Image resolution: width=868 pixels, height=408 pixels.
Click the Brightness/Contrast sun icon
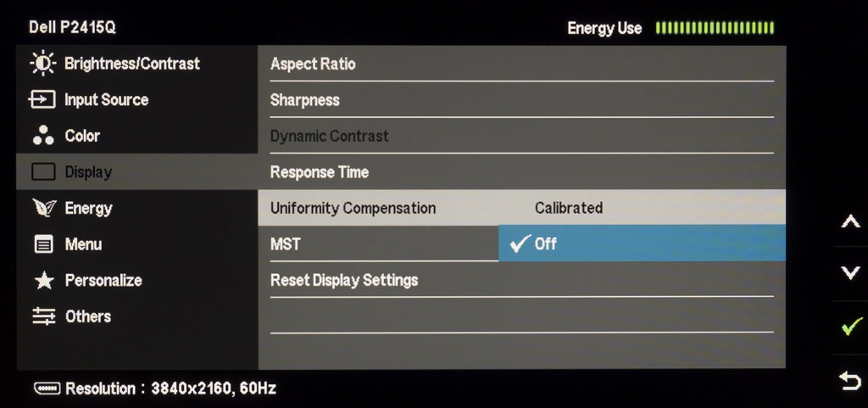coord(42,64)
